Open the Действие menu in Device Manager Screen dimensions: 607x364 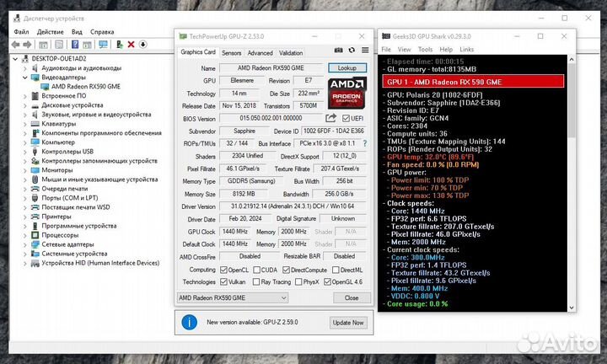[51, 32]
